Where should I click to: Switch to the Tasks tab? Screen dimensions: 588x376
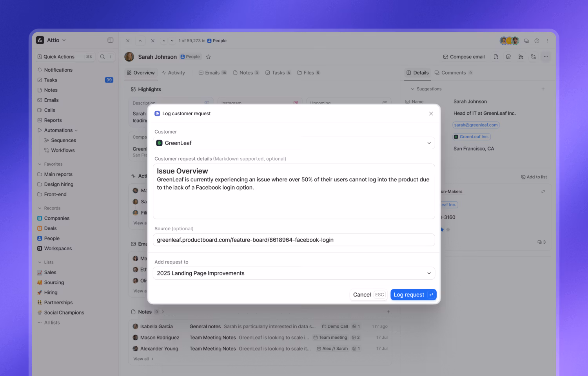pyautogui.click(x=278, y=73)
